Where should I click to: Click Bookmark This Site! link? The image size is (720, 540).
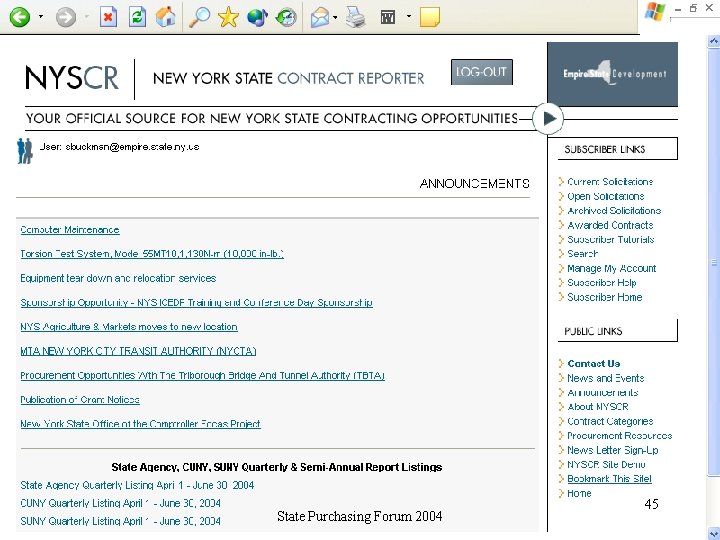pyautogui.click(x=609, y=479)
